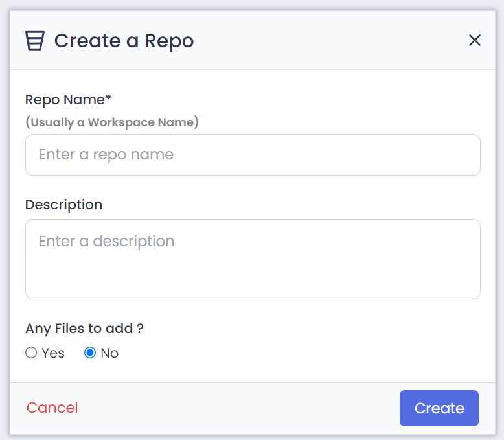Click the 'Description' field label
This screenshot has height=440, width=504.
pyautogui.click(x=63, y=205)
